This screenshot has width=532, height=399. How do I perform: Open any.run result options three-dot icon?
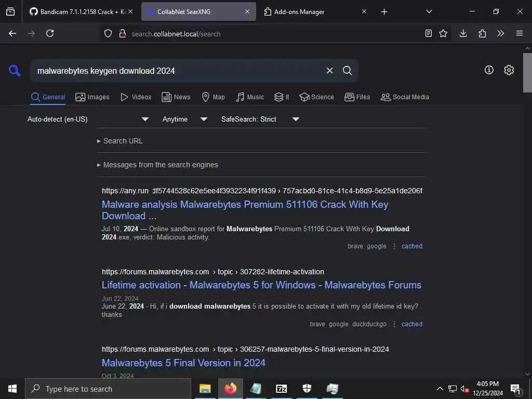(394, 246)
